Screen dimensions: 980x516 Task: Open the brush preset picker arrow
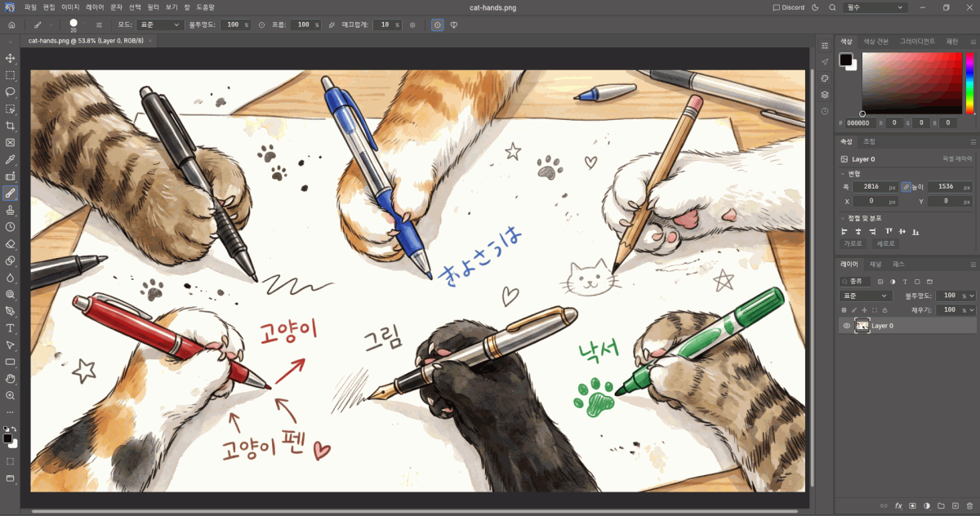click(84, 24)
